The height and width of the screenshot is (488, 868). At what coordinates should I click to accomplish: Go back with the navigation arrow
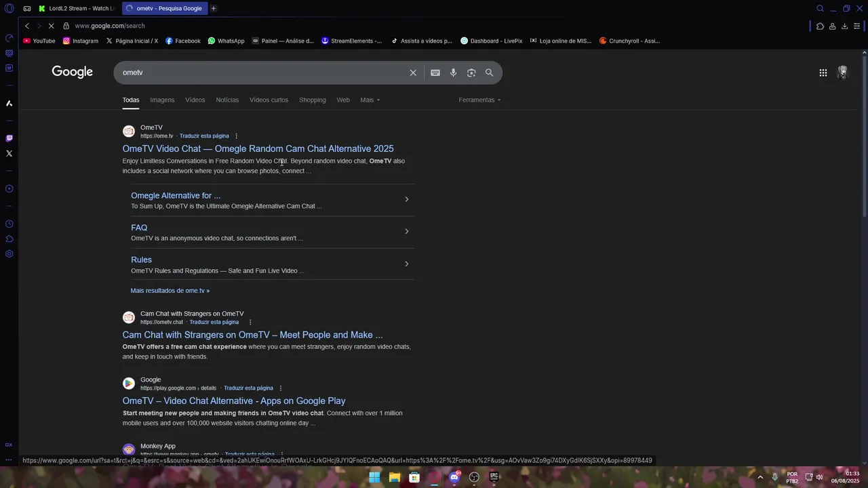(26, 26)
